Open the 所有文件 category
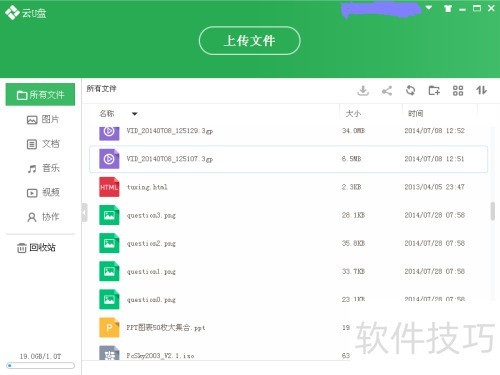This screenshot has height=375, width=500. coord(40,95)
